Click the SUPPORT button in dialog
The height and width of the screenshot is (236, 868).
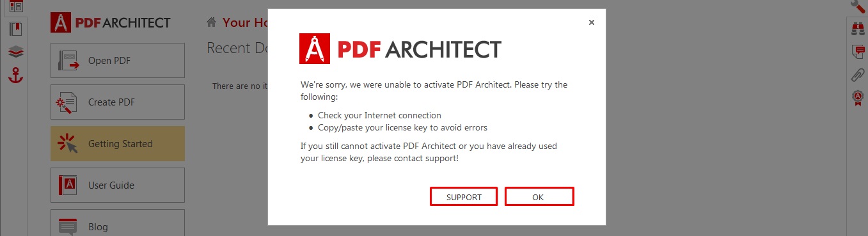click(x=464, y=197)
